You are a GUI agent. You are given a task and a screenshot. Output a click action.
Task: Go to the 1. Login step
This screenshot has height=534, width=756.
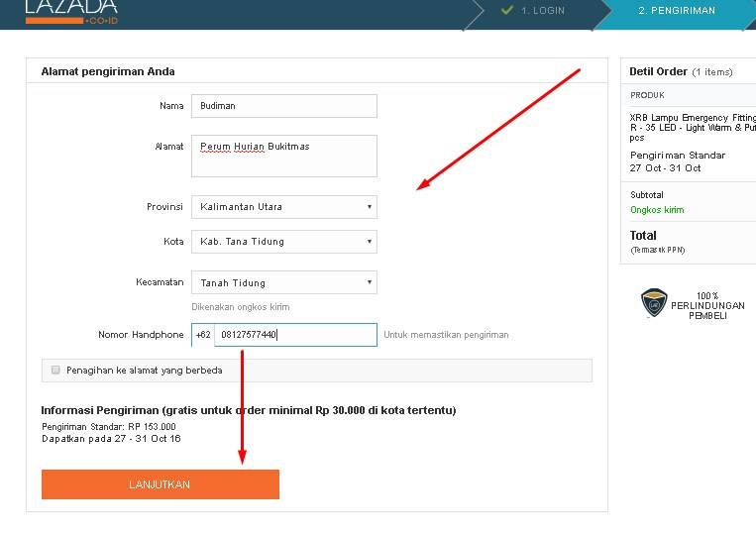point(542,10)
